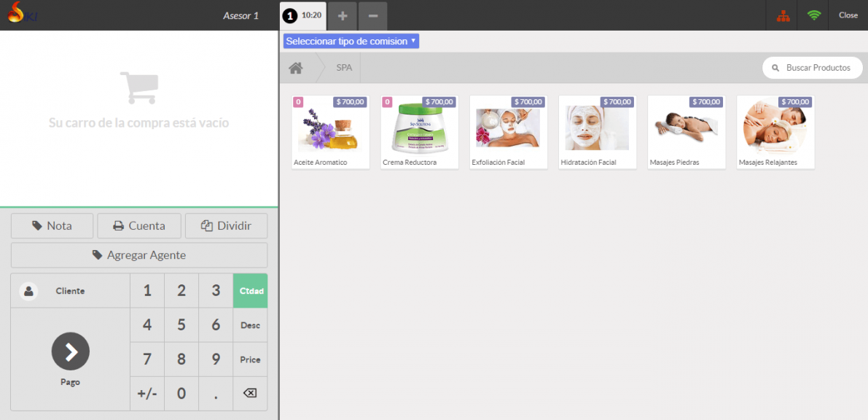This screenshot has height=420, width=868.
Task: Click the flame logo in the header
Action: pyautogui.click(x=16, y=12)
